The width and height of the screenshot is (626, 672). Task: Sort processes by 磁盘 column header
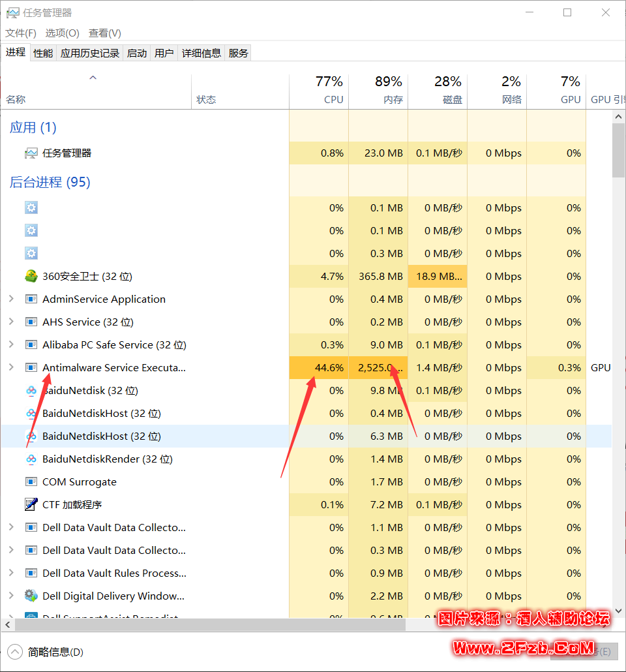(x=438, y=91)
